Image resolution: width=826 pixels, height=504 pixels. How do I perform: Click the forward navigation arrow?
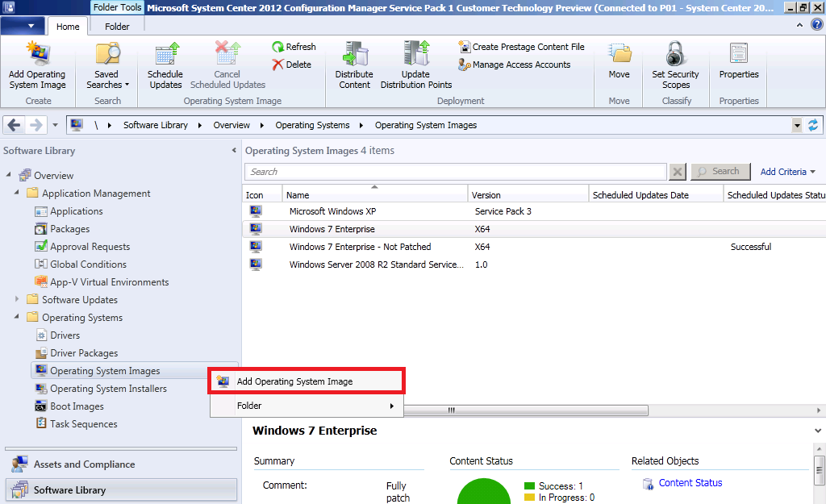coord(35,125)
